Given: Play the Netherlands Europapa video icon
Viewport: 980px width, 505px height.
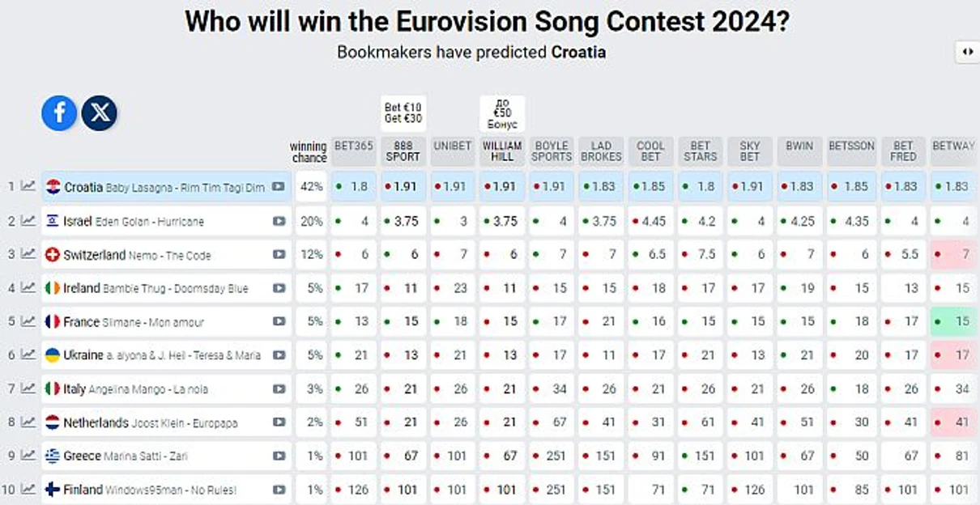Looking at the screenshot, I should pyautogui.click(x=279, y=422).
